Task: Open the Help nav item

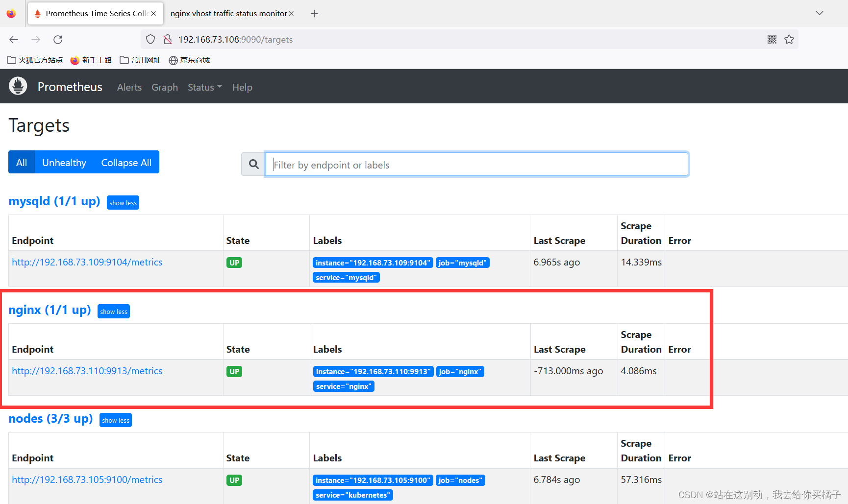Action: pyautogui.click(x=242, y=87)
